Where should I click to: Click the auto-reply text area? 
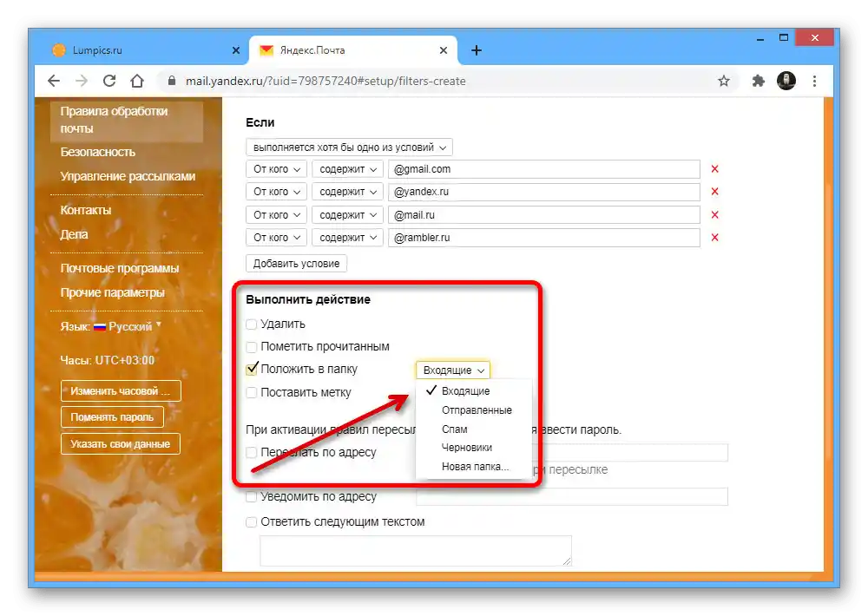[416, 551]
